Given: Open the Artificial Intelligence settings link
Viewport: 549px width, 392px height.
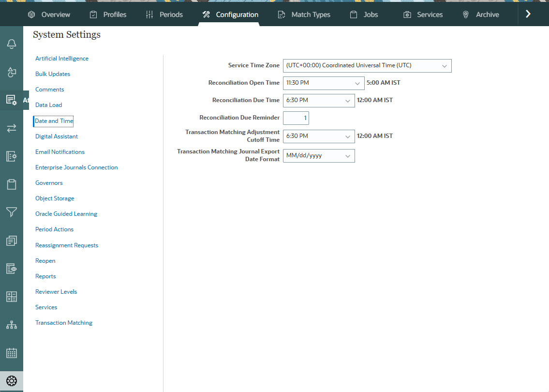Looking at the screenshot, I should [61, 58].
